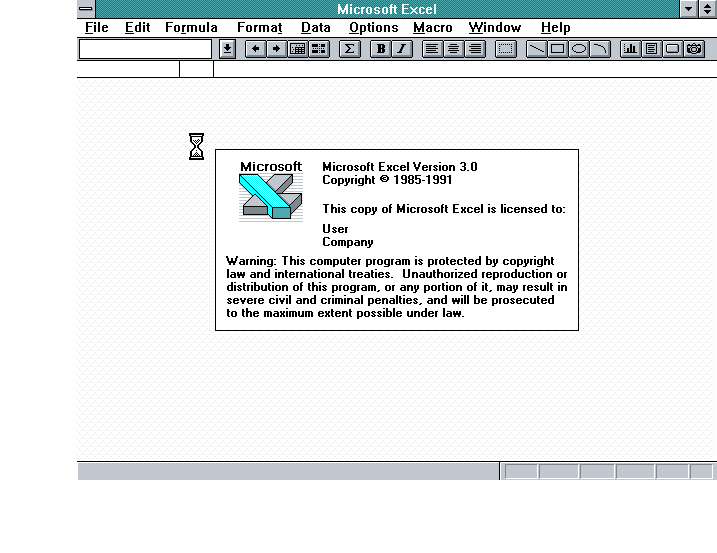Open the Window menu
Screen dimensions: 717x553
coord(495,27)
